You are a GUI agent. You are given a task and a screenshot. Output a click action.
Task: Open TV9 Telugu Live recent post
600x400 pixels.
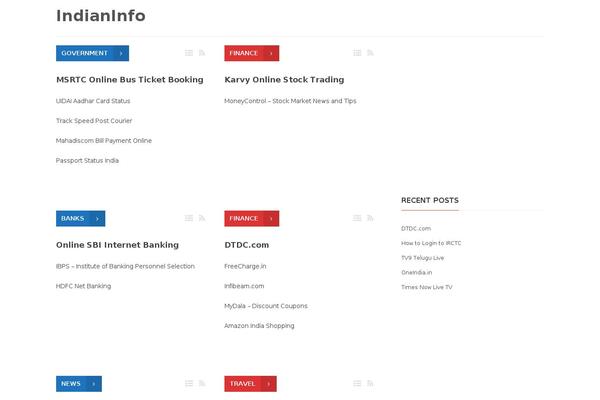pos(422,258)
